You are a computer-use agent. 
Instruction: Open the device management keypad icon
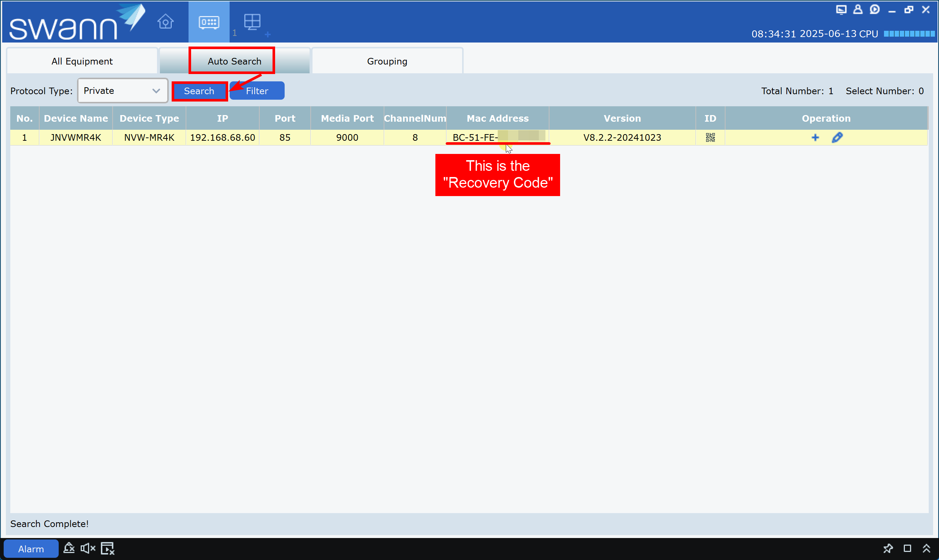tap(209, 22)
